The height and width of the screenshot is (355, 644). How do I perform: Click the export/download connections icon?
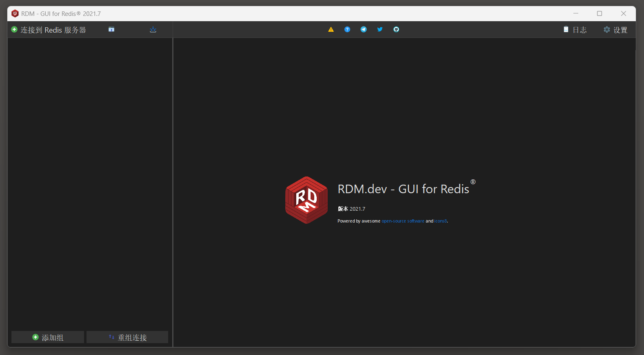[153, 29]
